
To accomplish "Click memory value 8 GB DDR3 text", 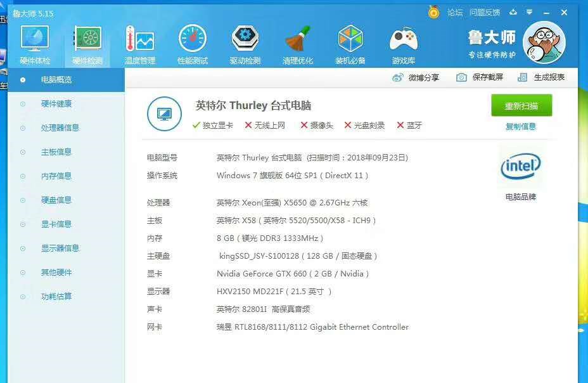I will click(270, 238).
